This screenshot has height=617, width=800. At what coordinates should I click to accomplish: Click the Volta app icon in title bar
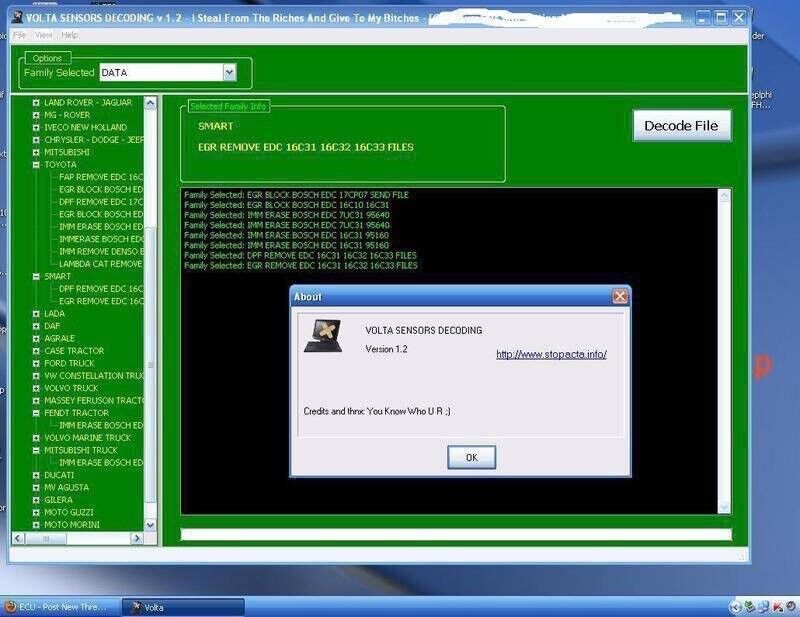pos(17,17)
